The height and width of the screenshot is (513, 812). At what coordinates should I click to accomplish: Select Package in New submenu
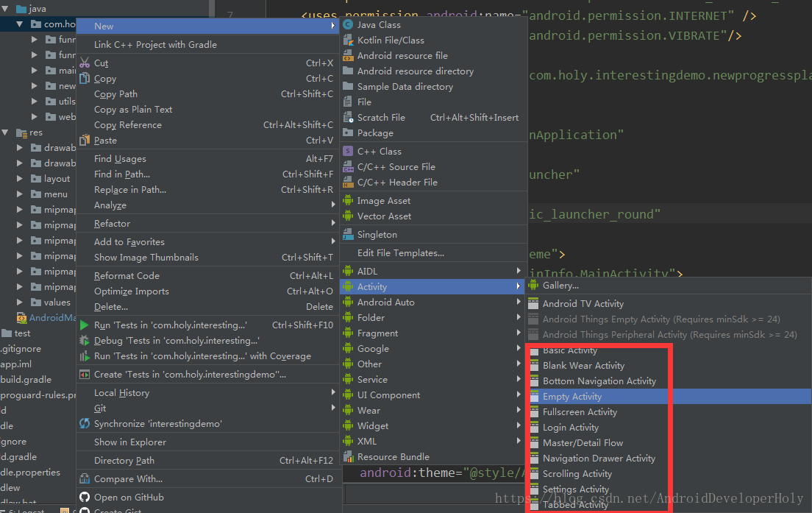pyautogui.click(x=432, y=133)
